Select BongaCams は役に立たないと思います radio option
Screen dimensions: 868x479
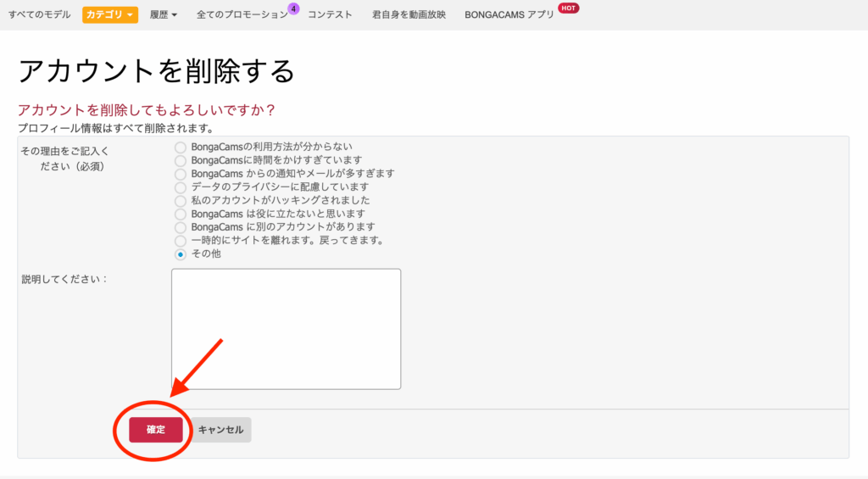point(181,214)
